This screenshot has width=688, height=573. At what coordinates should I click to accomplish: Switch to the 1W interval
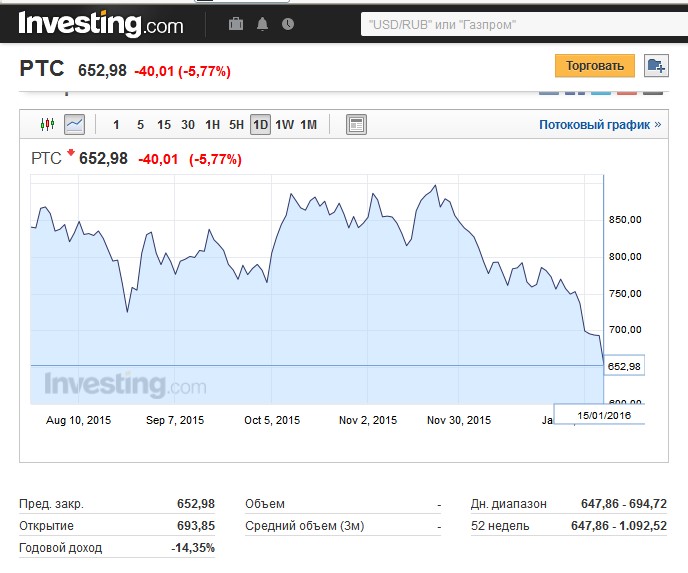[x=285, y=125]
